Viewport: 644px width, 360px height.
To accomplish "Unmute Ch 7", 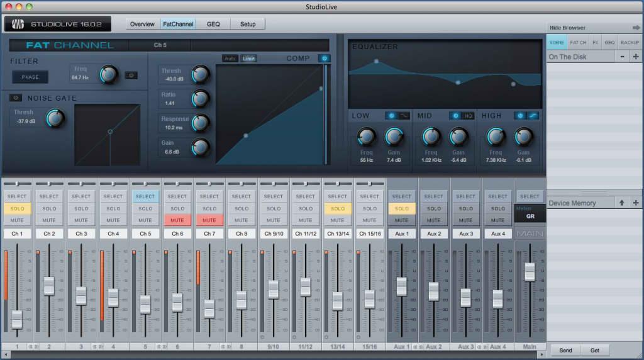I will tap(209, 220).
